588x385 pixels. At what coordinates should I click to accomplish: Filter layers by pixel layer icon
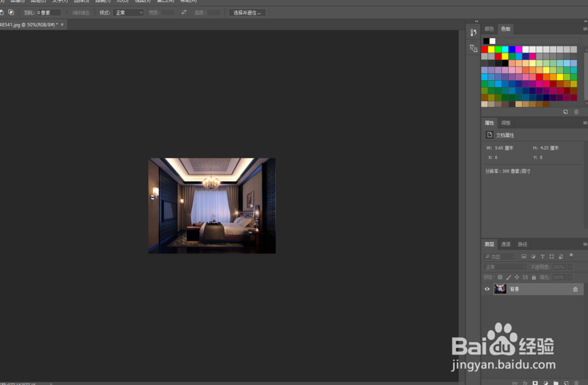click(x=524, y=257)
